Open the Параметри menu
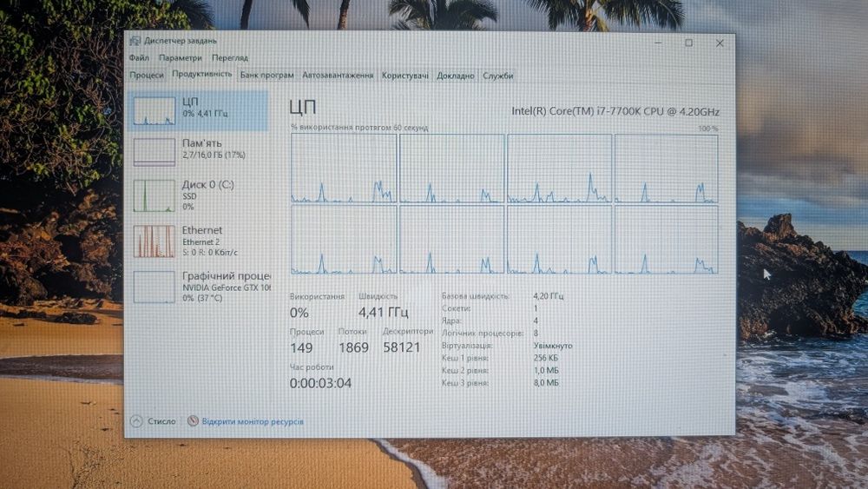This screenshot has height=489, width=868. [180, 57]
